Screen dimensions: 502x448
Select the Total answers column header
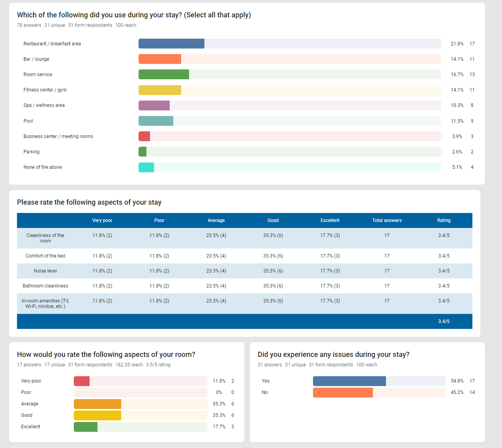tap(387, 220)
